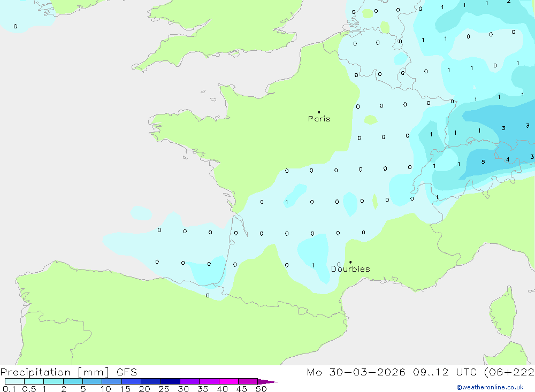The image size is (535, 392).
Task: Pick the 2–5 mm legend color swatch
Action: coord(73,381)
